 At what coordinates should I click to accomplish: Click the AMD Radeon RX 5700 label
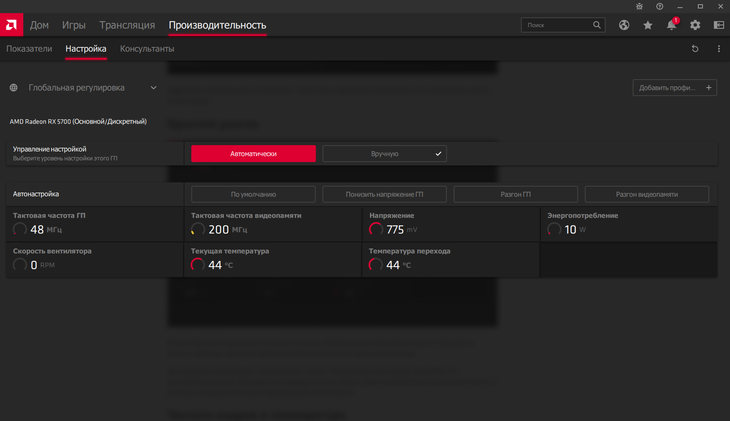[78, 122]
